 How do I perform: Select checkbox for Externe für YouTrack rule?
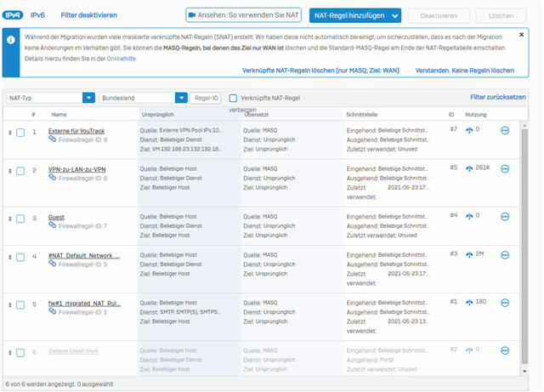pos(20,133)
